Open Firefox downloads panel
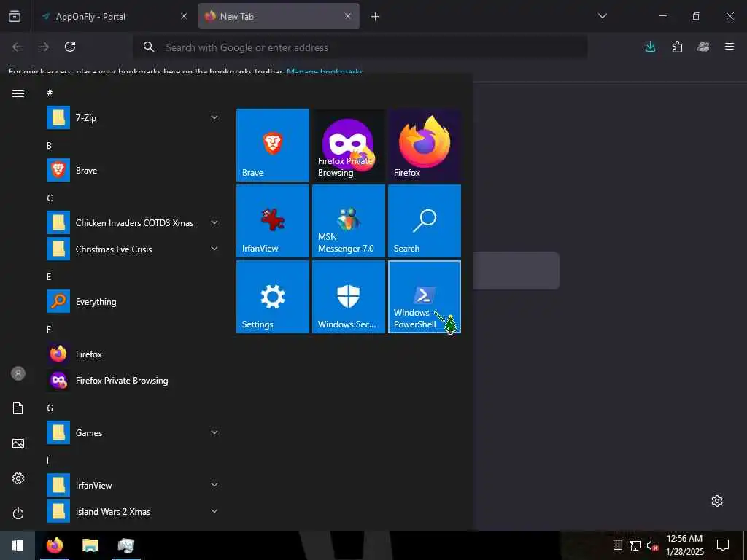The image size is (747, 560). (650, 47)
